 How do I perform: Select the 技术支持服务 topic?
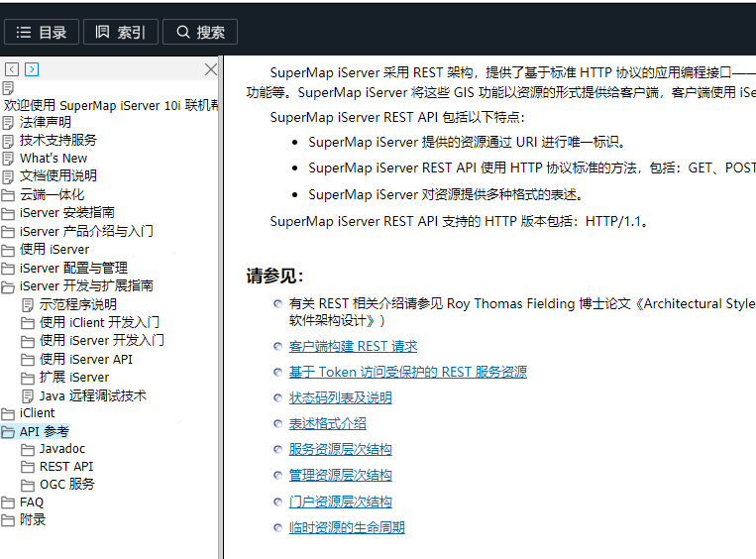coord(58,140)
